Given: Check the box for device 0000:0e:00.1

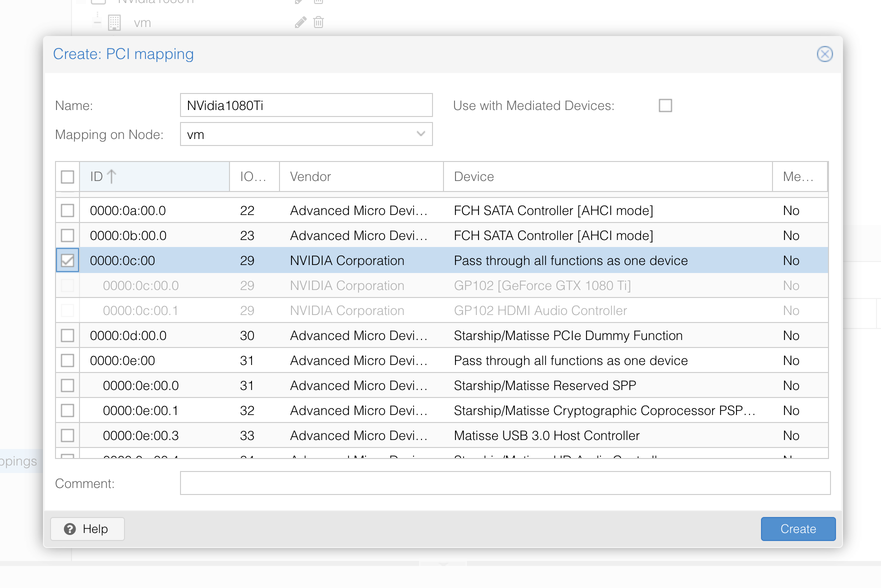Looking at the screenshot, I should pyautogui.click(x=67, y=410).
